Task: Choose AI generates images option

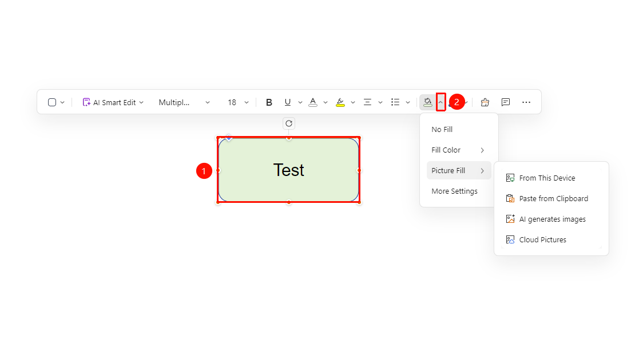Action: click(x=551, y=219)
